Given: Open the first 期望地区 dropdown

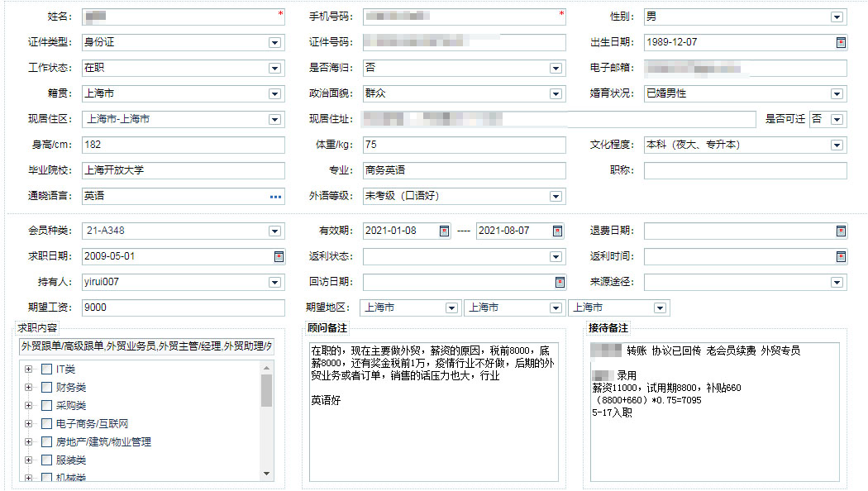Looking at the screenshot, I should [451, 308].
